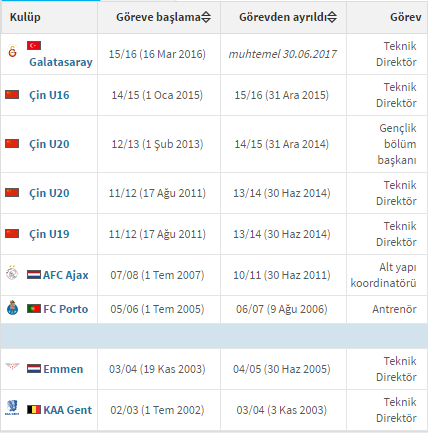Open the AFC Ajax club link
The height and width of the screenshot is (433, 428).
(66, 275)
